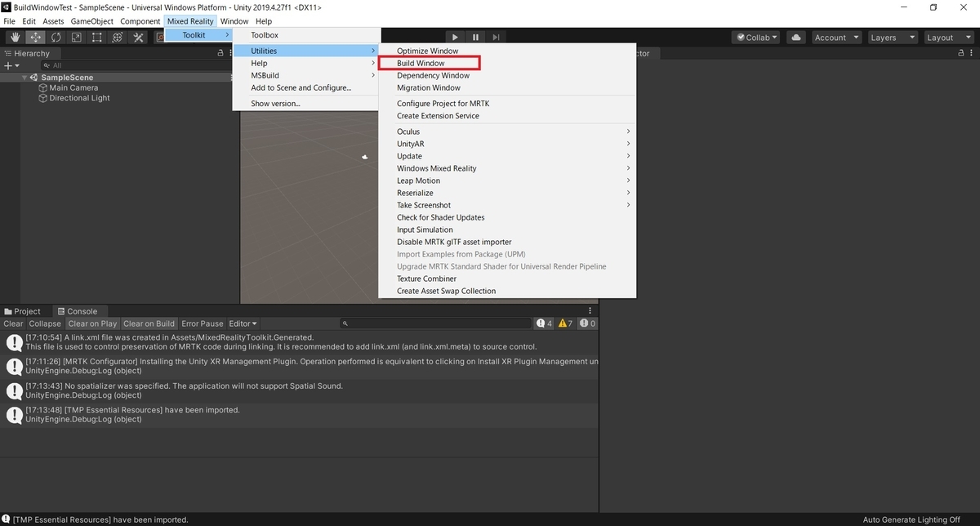This screenshot has height=526, width=980.
Task: Open the GameObject menu
Action: 92,21
